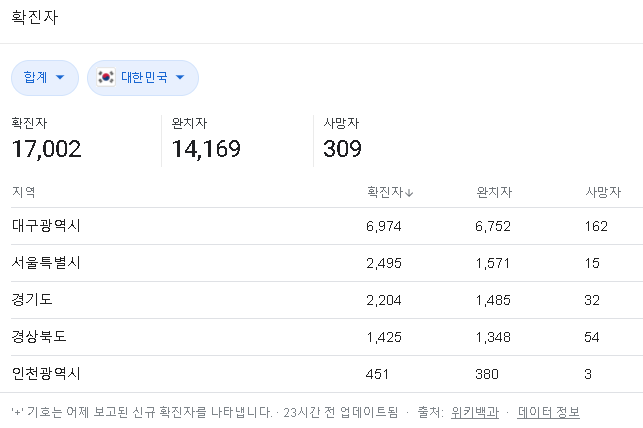Click the total 사망자 count 309
The width and height of the screenshot is (643, 428).
pyautogui.click(x=343, y=149)
